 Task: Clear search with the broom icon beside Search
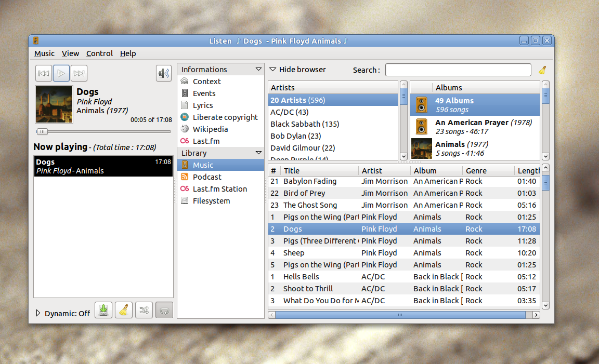(x=542, y=70)
